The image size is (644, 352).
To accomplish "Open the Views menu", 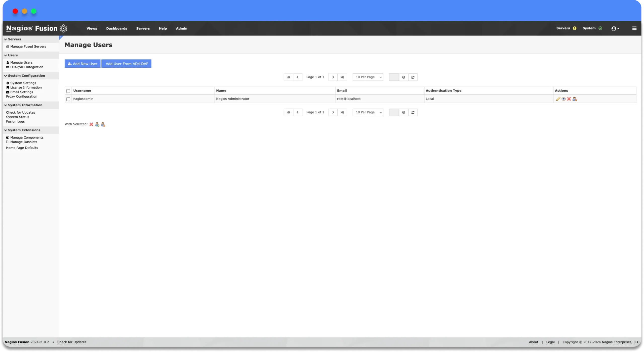I will (x=92, y=28).
